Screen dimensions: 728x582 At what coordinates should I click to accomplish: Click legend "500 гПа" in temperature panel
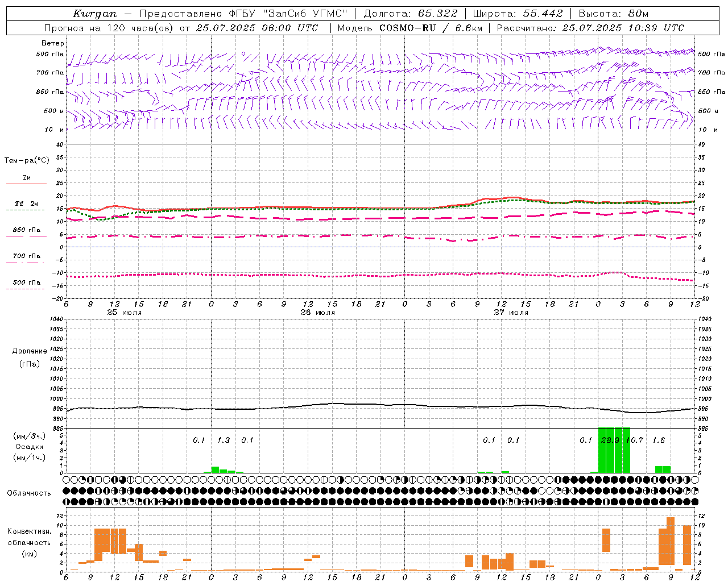[27, 282]
